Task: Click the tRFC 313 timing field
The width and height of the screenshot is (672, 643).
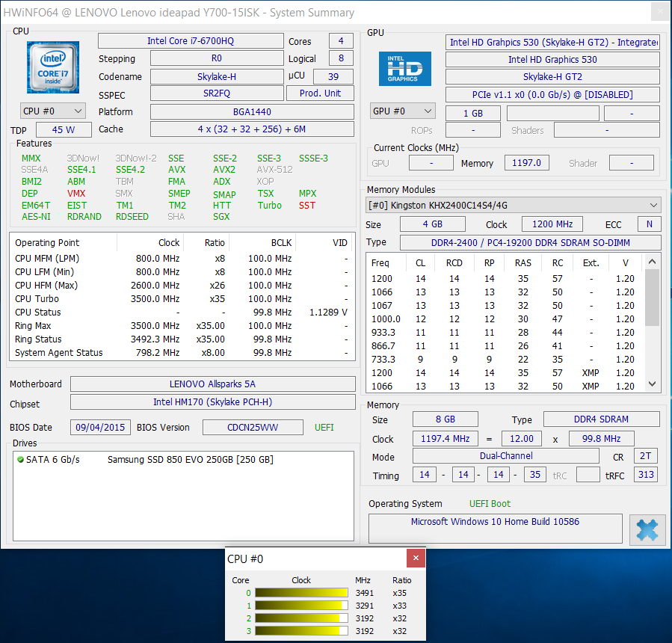Action: pos(646,475)
